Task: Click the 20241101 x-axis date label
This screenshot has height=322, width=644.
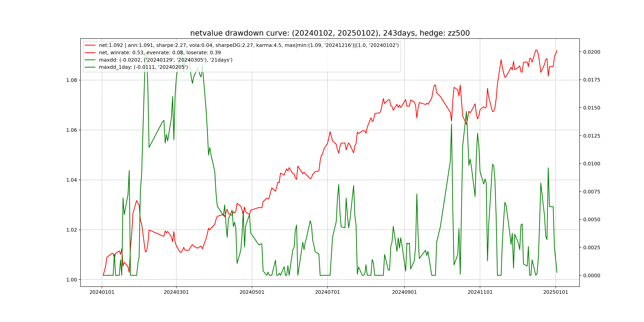Action: 480,292
